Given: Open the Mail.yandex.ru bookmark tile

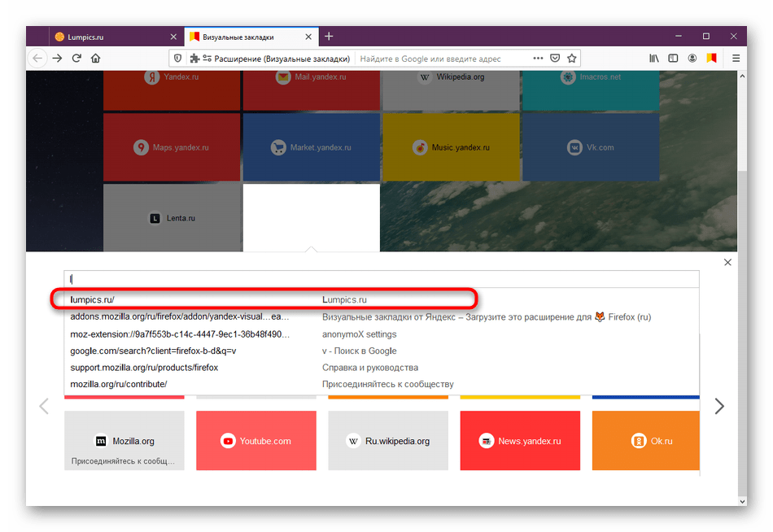Looking at the screenshot, I should pos(312,90).
